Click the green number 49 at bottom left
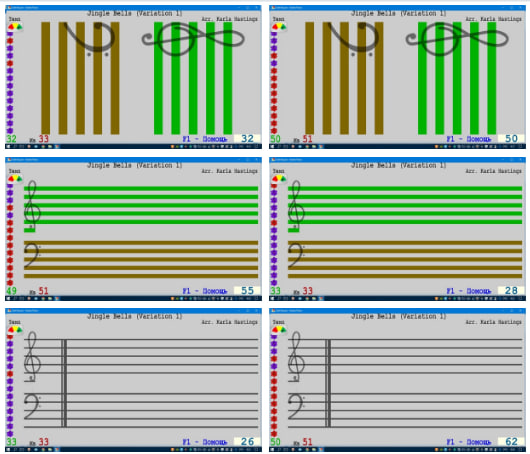The width and height of the screenshot is (530, 454). 11,291
